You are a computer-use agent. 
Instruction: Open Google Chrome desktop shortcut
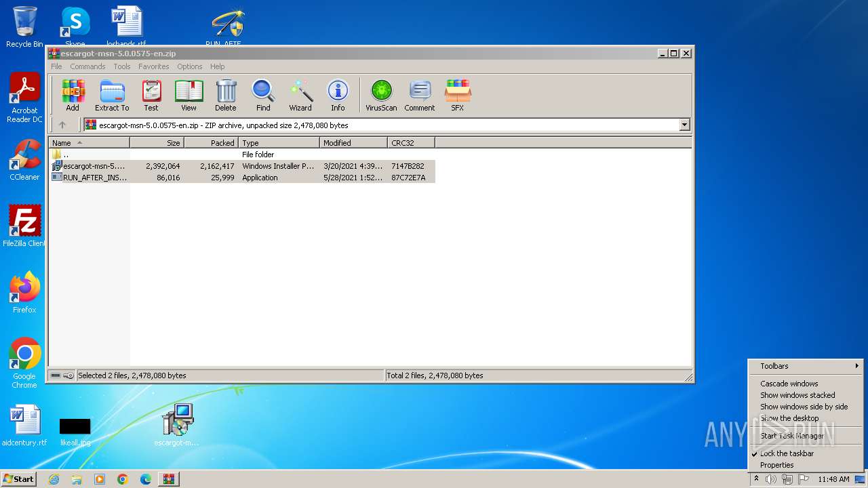pyautogui.click(x=24, y=363)
